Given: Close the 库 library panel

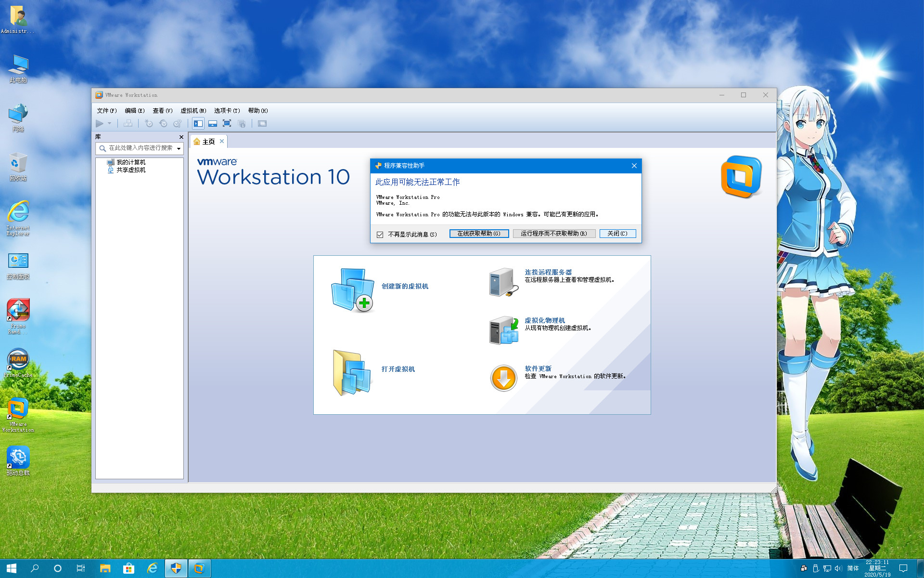Looking at the screenshot, I should tap(181, 137).
